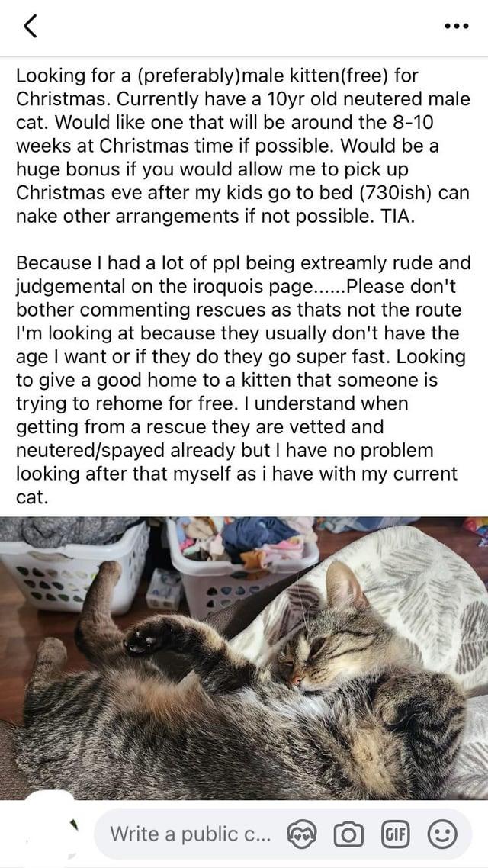
Task: Open the three-dot more options menu
Action: (x=457, y=26)
